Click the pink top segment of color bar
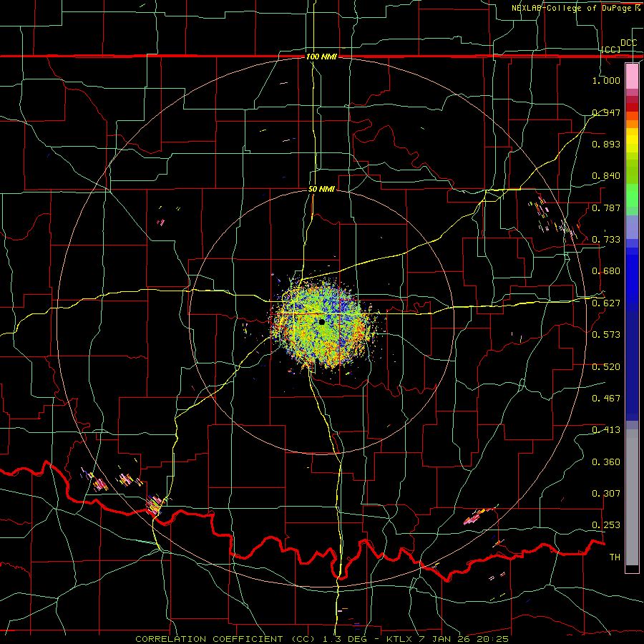This screenshot has width=644, height=644. click(632, 77)
